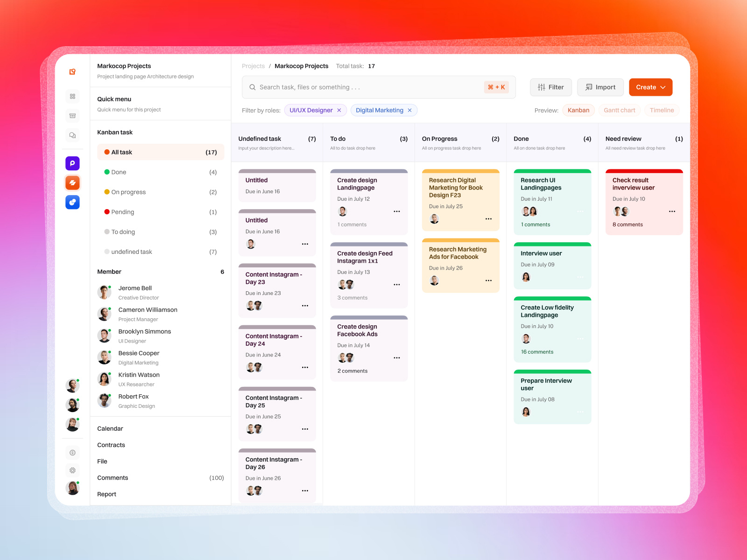Select the purple P app icon

72,163
